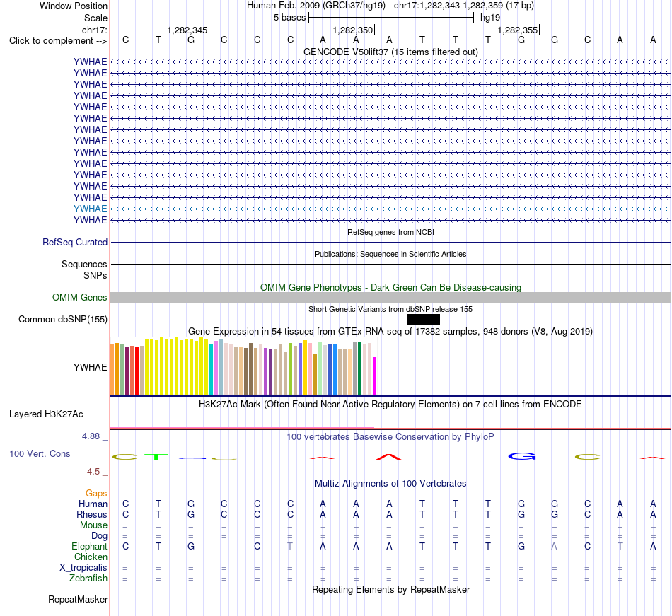Screen dimensions: 672x616
Task: Open the 100 Vert. Cons track label
Action: [40, 453]
